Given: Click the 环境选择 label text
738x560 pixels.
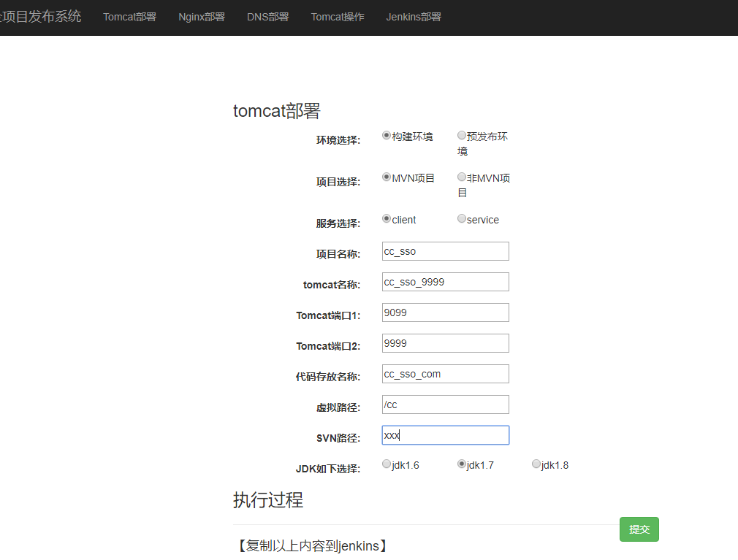Looking at the screenshot, I should click(x=338, y=140).
